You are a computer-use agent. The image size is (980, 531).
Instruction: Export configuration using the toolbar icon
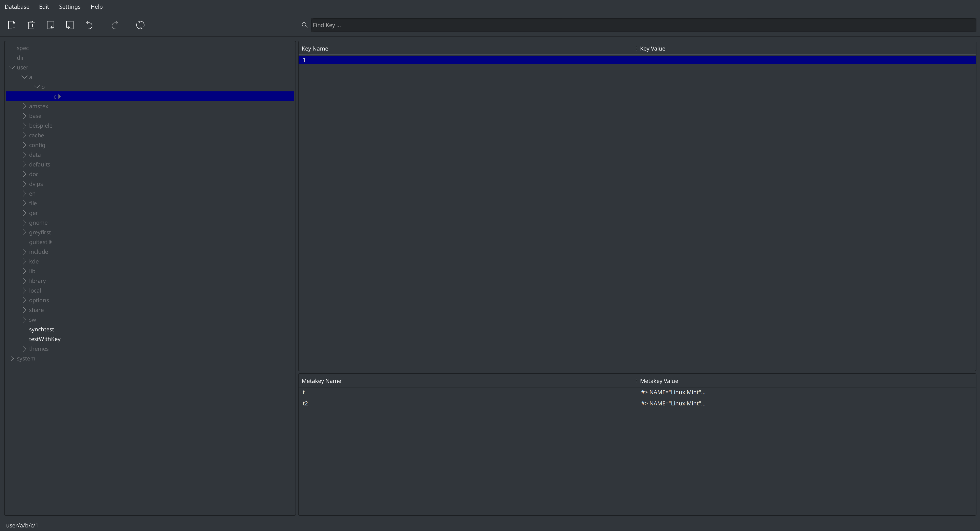[70, 25]
